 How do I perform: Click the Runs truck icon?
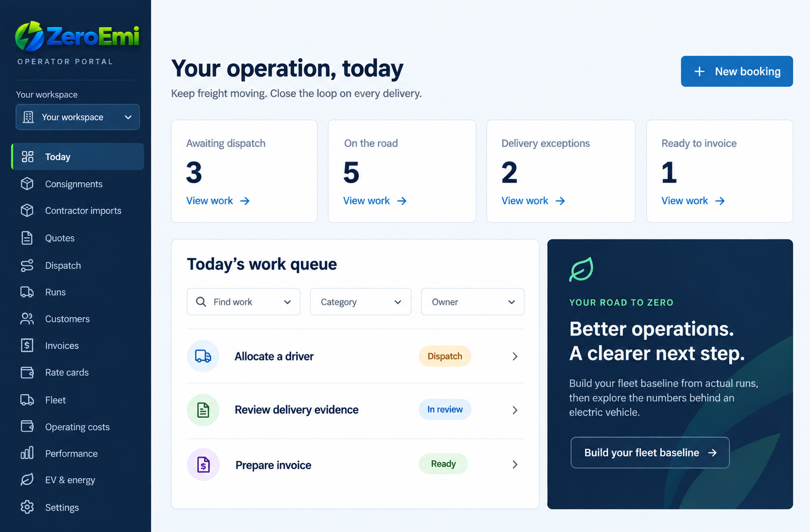click(x=27, y=292)
